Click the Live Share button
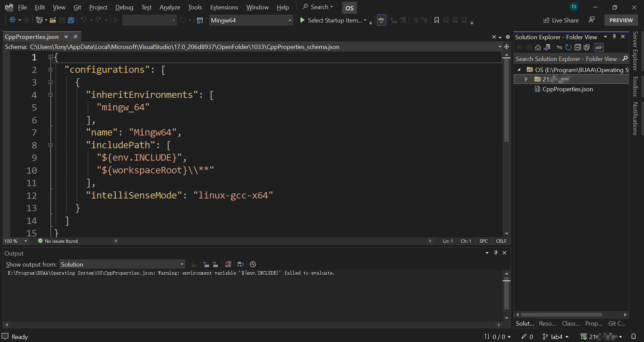 tap(561, 20)
